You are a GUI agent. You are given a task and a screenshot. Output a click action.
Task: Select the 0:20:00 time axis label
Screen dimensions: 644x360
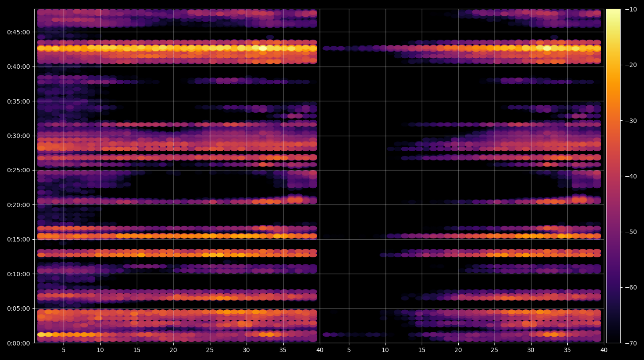(x=19, y=205)
